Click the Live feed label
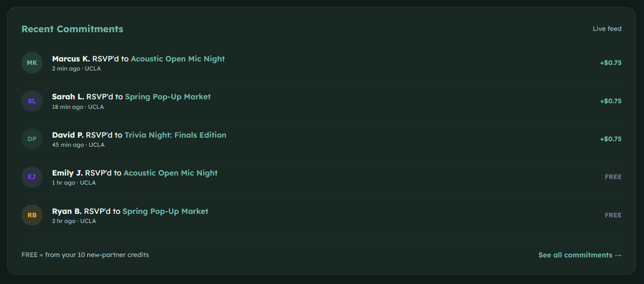 click(607, 28)
